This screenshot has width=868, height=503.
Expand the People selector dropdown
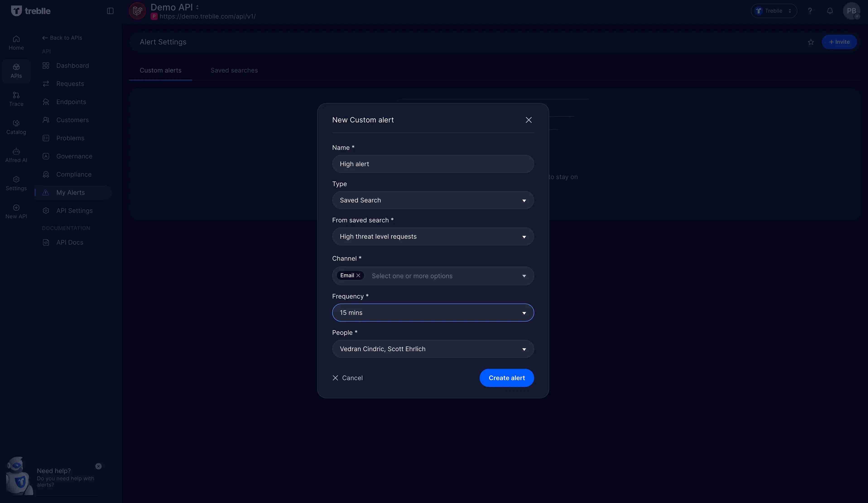pos(433,349)
